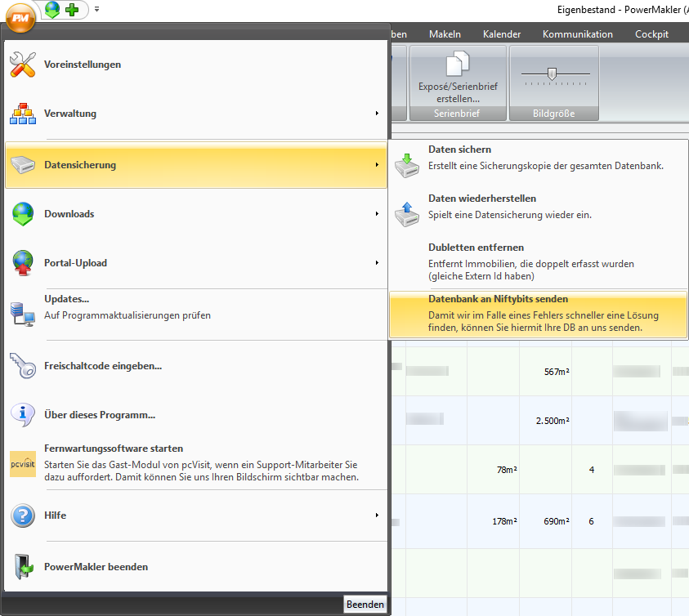Screen dimensions: 689x616
Task: Choose Dubletten entfernen submenu entry
Action: point(538,262)
